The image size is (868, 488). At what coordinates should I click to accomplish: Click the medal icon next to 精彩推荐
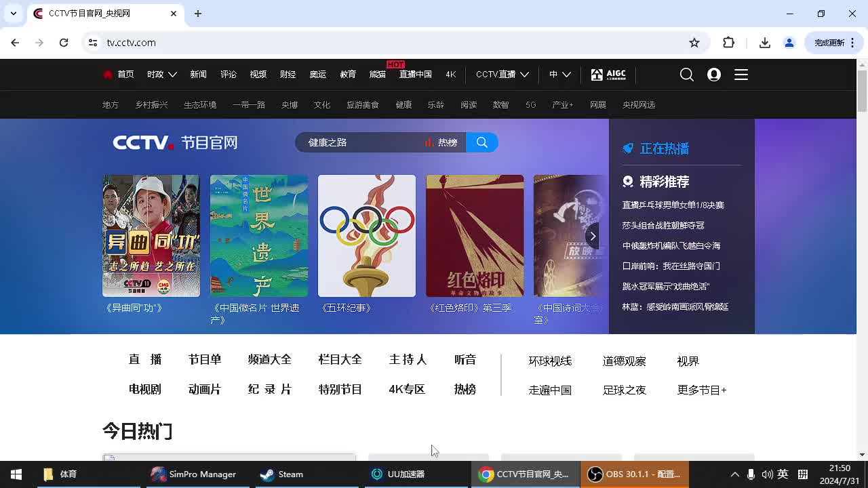(628, 182)
